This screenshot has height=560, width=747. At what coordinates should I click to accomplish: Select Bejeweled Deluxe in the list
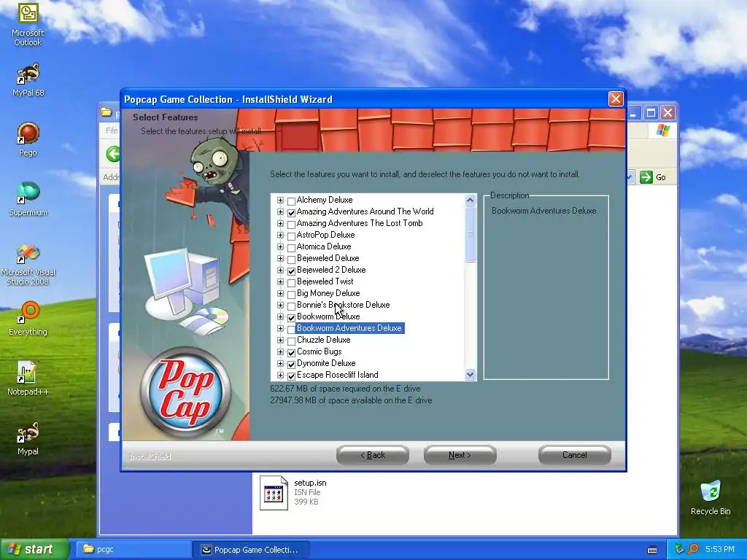(328, 258)
